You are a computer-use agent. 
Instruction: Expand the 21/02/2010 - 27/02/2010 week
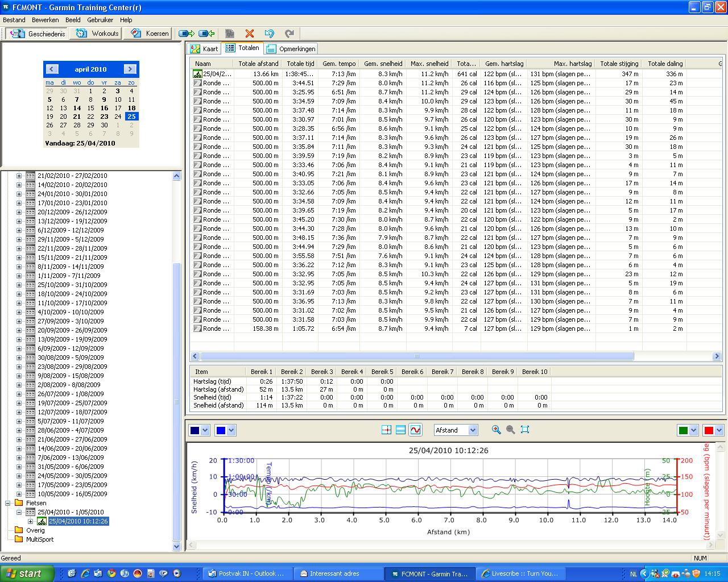pyautogui.click(x=19, y=176)
